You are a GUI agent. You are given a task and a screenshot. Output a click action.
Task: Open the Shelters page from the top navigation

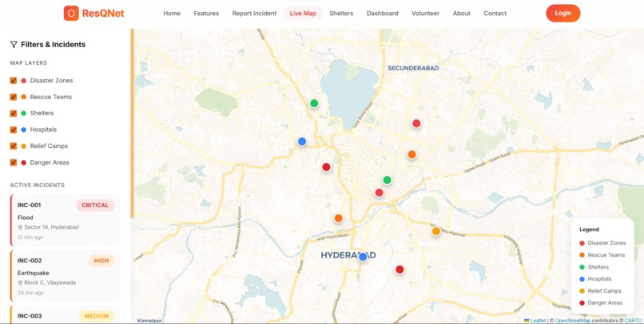point(341,13)
